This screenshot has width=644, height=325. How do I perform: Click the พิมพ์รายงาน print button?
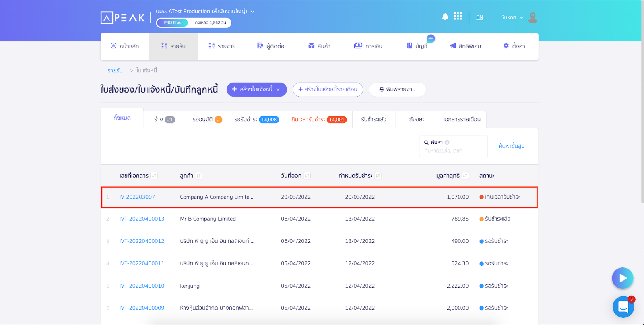[x=397, y=89]
